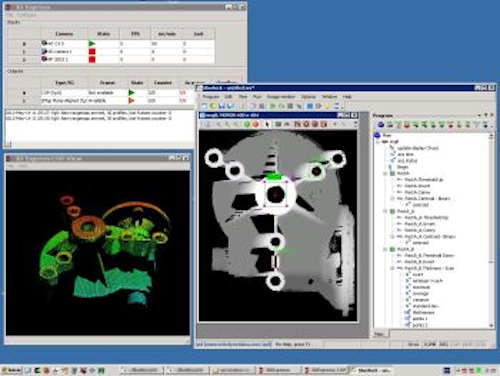Select the 'variance' item in the program tree
500x376 pixels.
click(x=420, y=300)
